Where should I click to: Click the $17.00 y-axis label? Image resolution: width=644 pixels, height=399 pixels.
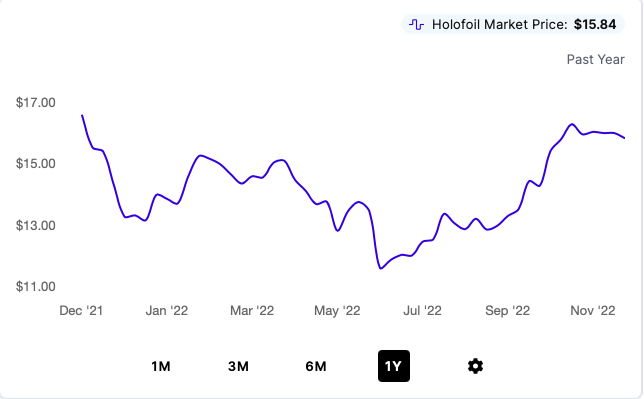(36, 102)
